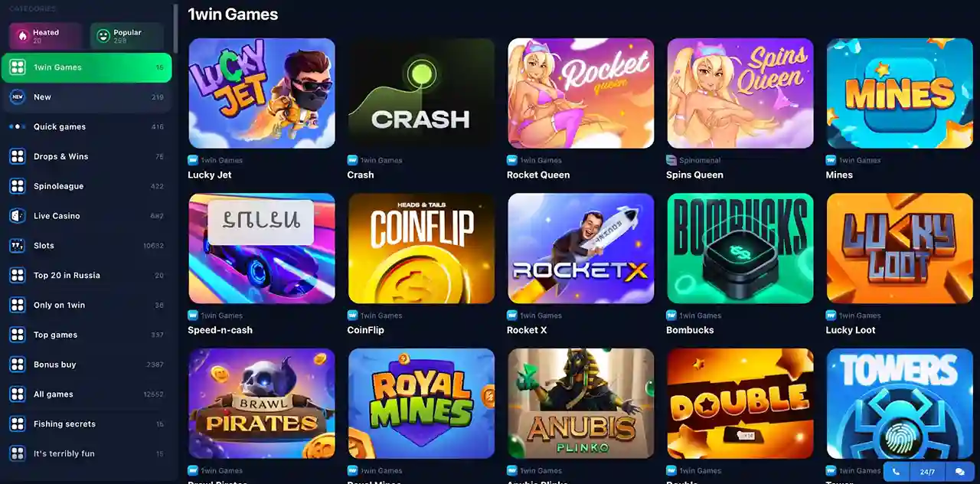
Task: Click the Slots category icon
Action: [x=17, y=246]
